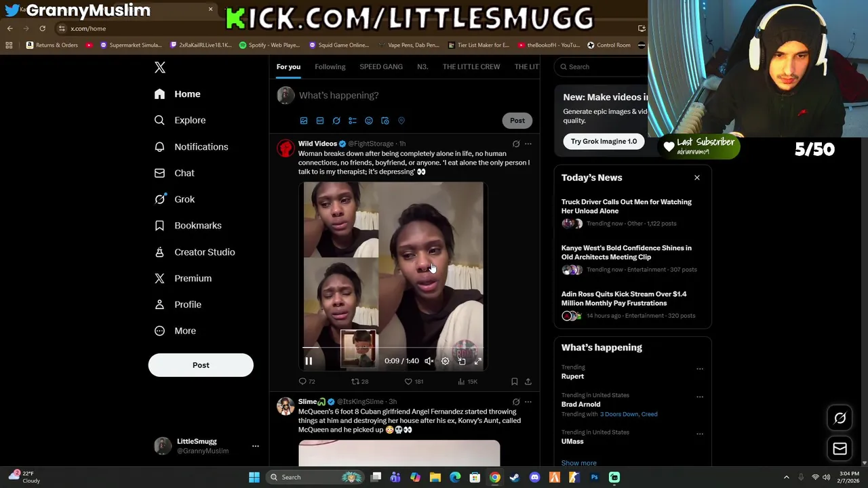Open emoji picker in composer

[369, 121]
